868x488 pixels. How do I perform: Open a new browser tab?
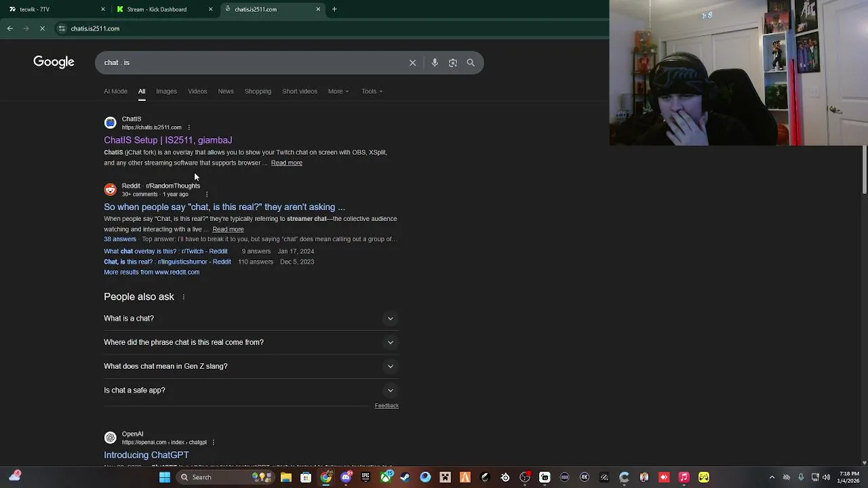[334, 9]
